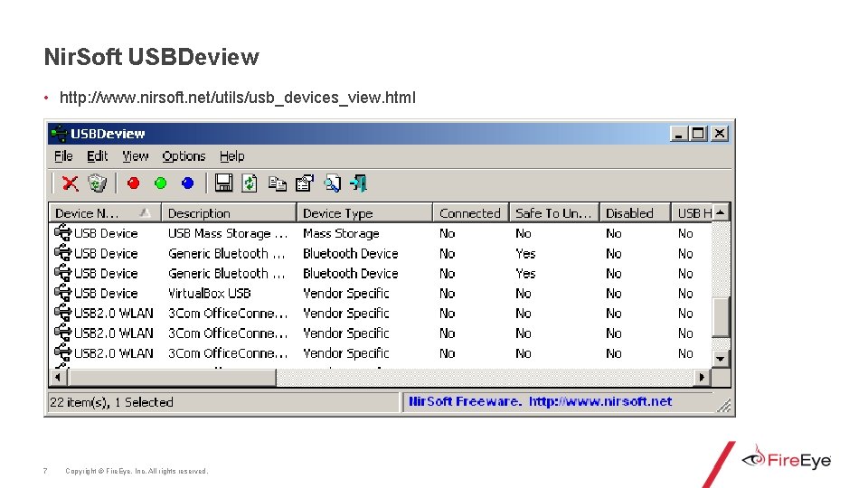Open the Help menu
Image resolution: width=868 pixels, height=488 pixels.
coord(231,156)
